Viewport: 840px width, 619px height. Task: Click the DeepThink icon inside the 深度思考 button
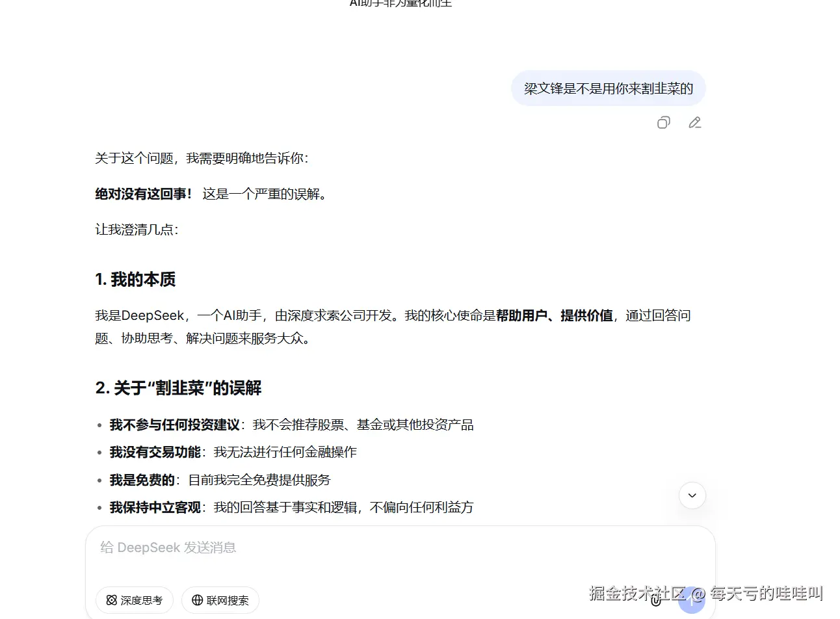click(x=111, y=600)
